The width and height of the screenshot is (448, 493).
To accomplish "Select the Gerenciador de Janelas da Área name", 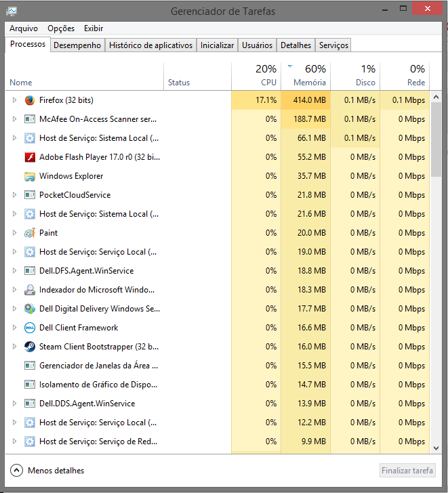I will coord(98,366).
